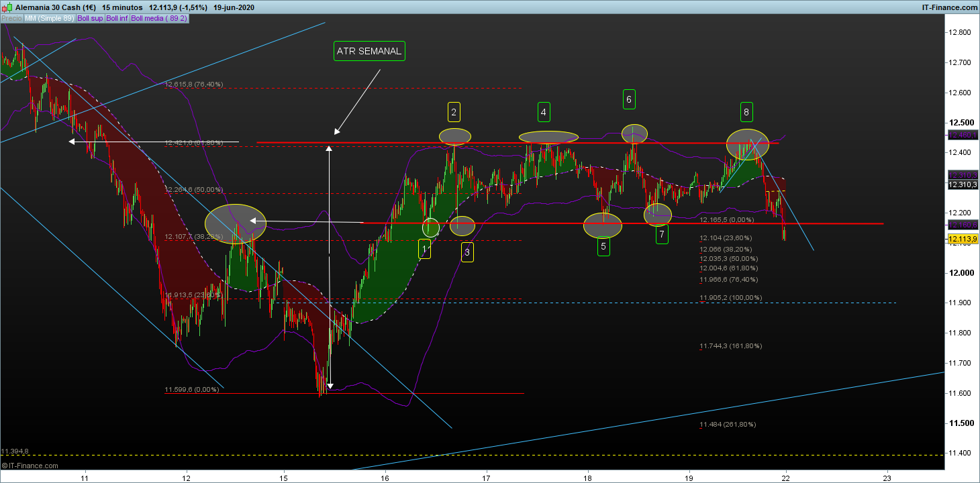Image resolution: width=980 pixels, height=483 pixels.
Task: Select the chart label numbered 5
Action: click(603, 246)
